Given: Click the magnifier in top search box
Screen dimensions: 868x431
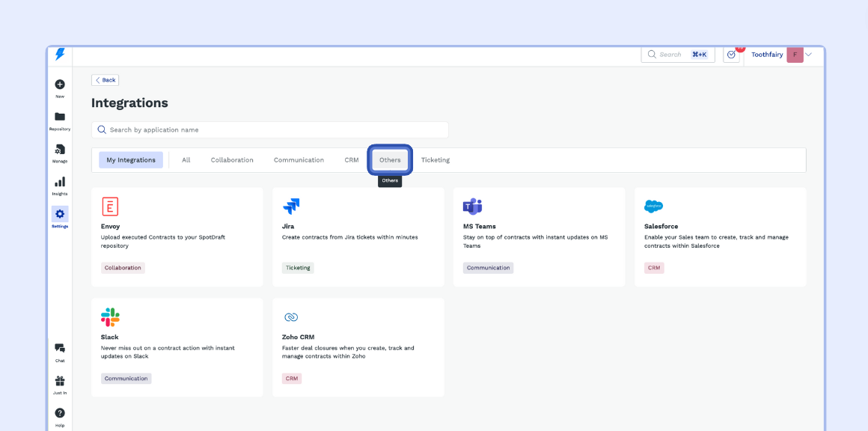Looking at the screenshot, I should 652,54.
